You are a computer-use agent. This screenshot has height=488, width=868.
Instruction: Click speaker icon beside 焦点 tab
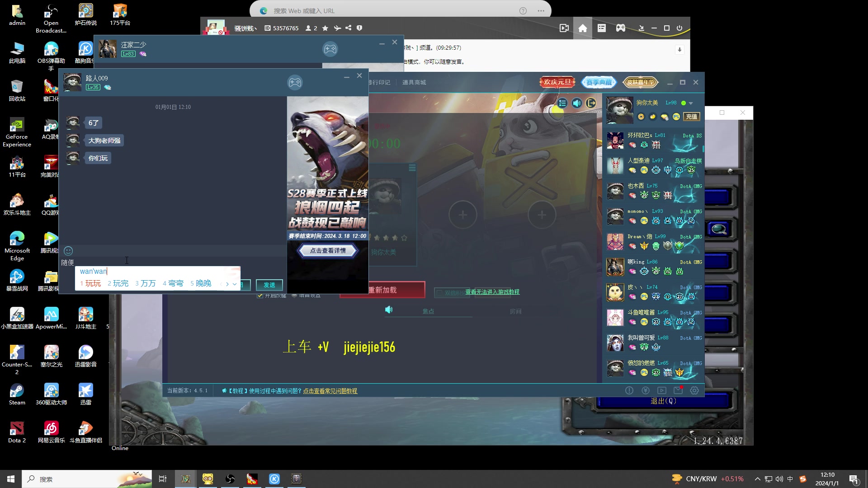click(389, 310)
